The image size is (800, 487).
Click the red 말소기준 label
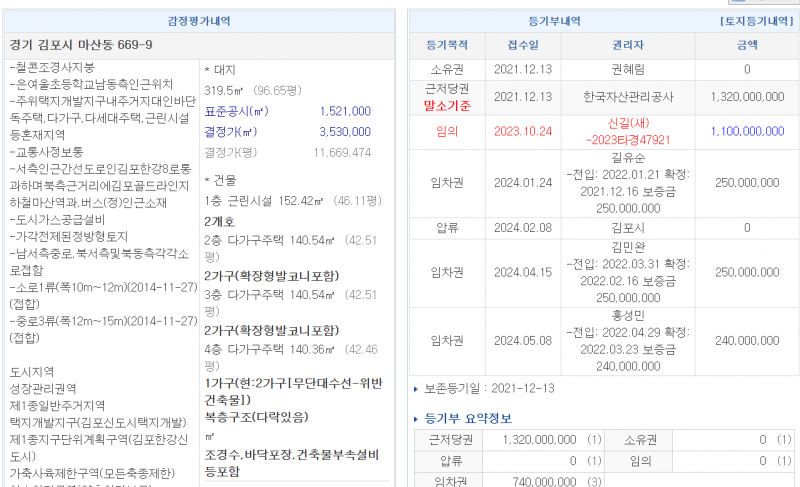(447, 105)
